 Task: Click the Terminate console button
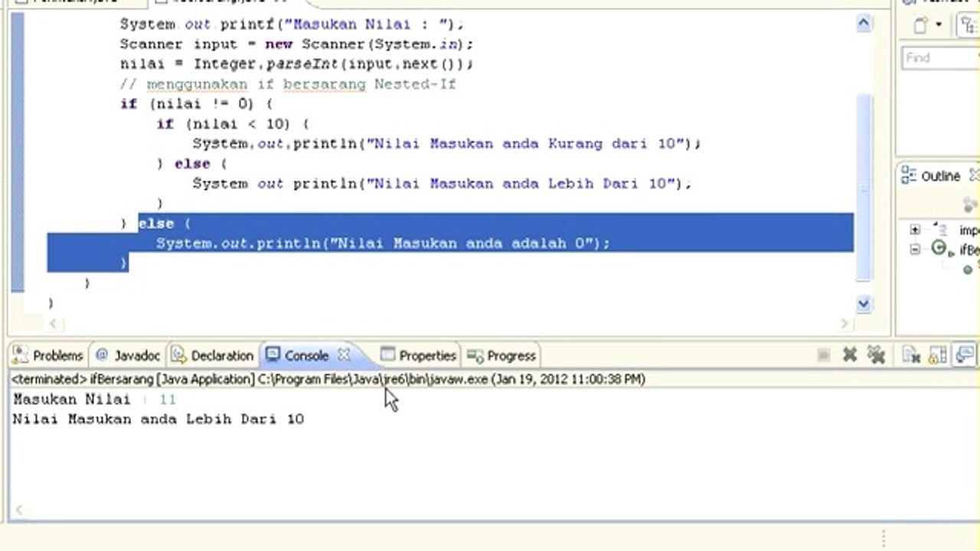(x=824, y=355)
